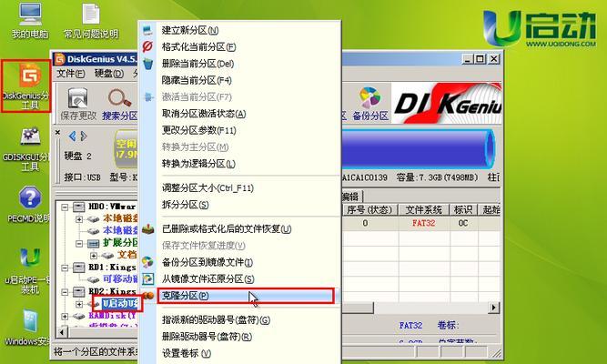Collapse the RD2:Kingston tree node
This screenshot has width=607, height=364.
65,291
